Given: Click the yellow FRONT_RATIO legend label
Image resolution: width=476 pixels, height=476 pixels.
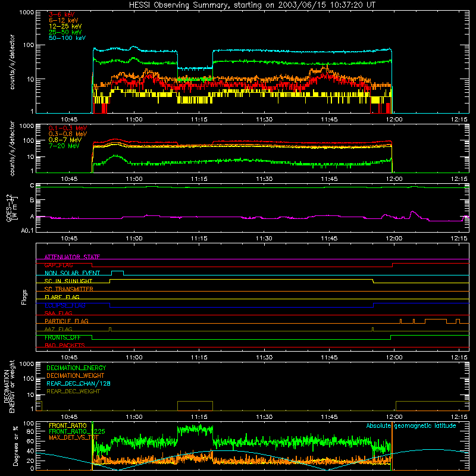Looking at the screenshot, I should pos(68,425).
